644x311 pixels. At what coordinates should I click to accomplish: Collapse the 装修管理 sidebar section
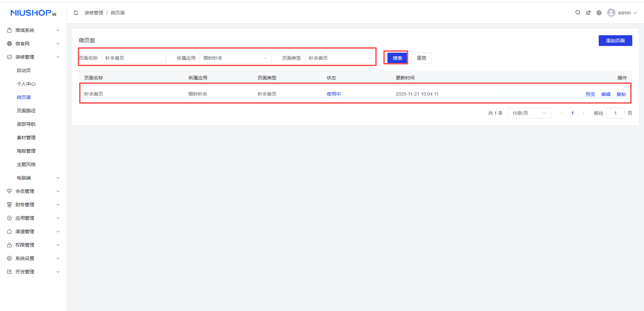click(33, 57)
